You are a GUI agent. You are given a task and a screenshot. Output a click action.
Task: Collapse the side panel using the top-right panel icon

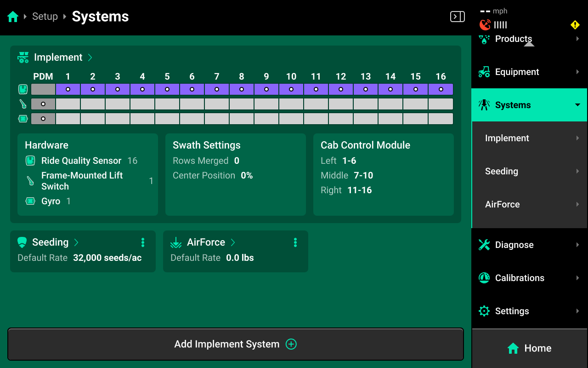coord(457,17)
